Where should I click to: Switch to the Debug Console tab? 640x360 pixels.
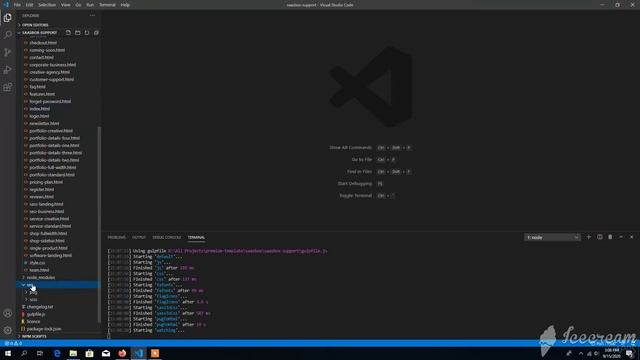167,237
